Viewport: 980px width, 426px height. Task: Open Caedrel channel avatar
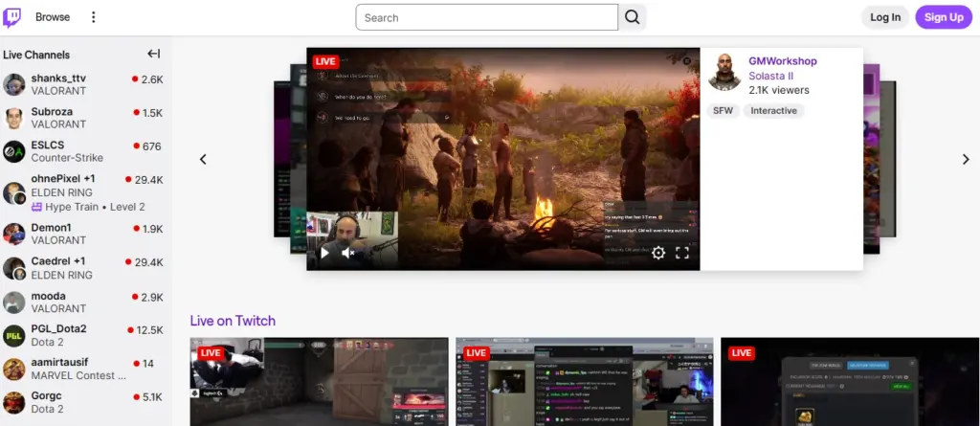click(x=13, y=268)
